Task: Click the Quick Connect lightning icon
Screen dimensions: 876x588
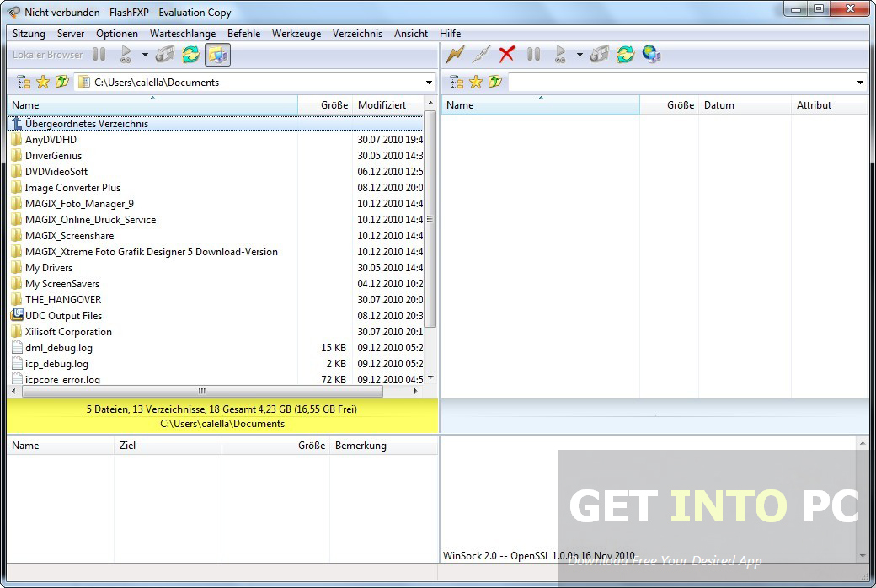Action: tap(456, 54)
